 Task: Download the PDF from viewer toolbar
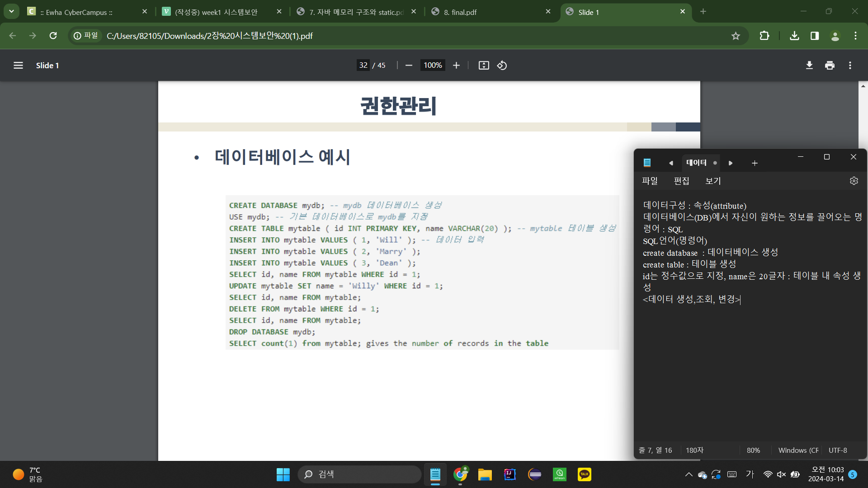click(x=809, y=66)
